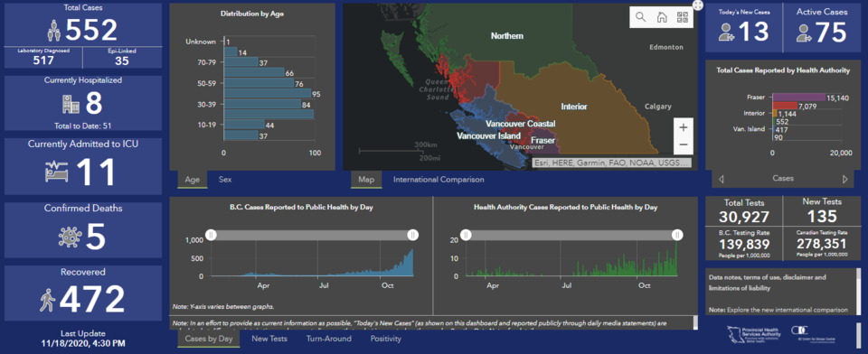
Task: Select the Cases by Day tab
Action: 209,339
